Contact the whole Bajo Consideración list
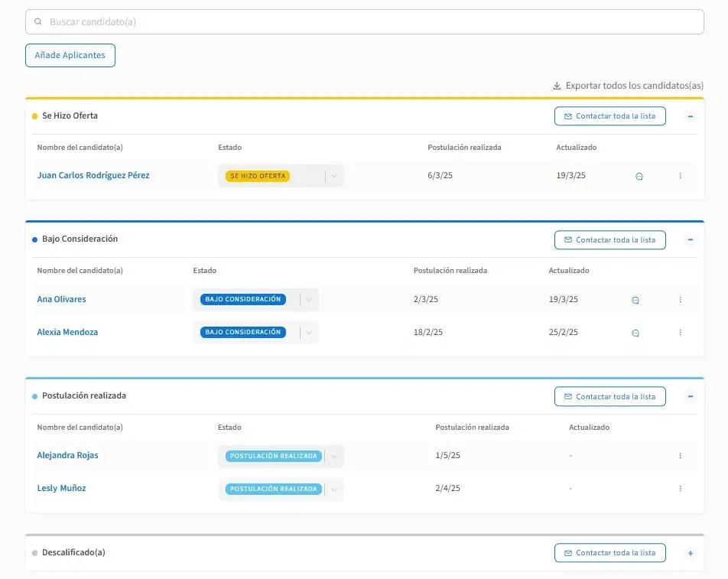Viewport: 728px width, 579px height. [610, 240]
